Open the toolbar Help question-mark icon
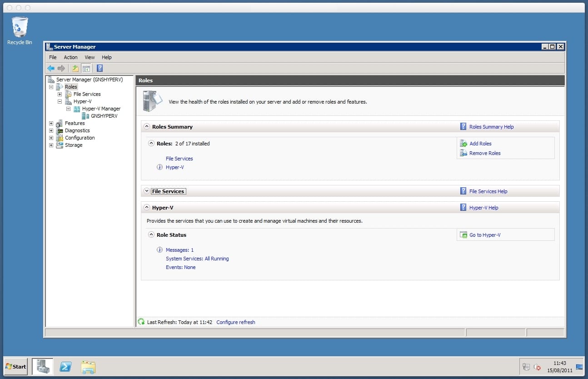This screenshot has width=588, height=379. pos(100,68)
